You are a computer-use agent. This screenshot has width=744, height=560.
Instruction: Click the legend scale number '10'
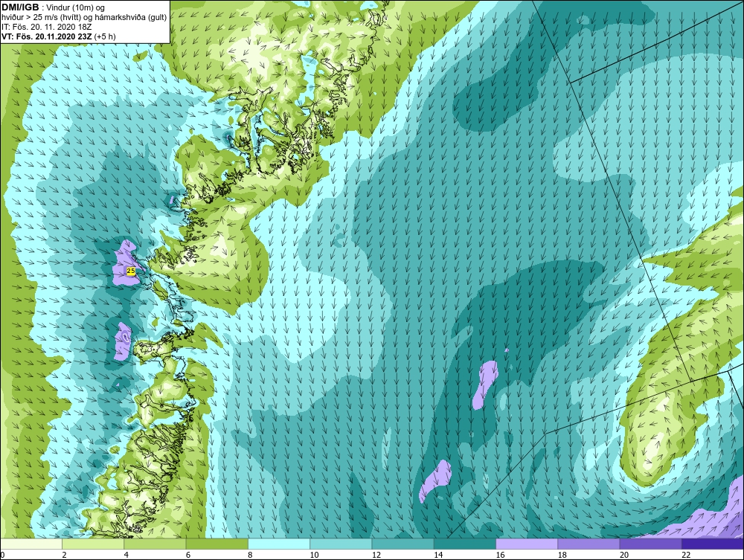pos(314,555)
